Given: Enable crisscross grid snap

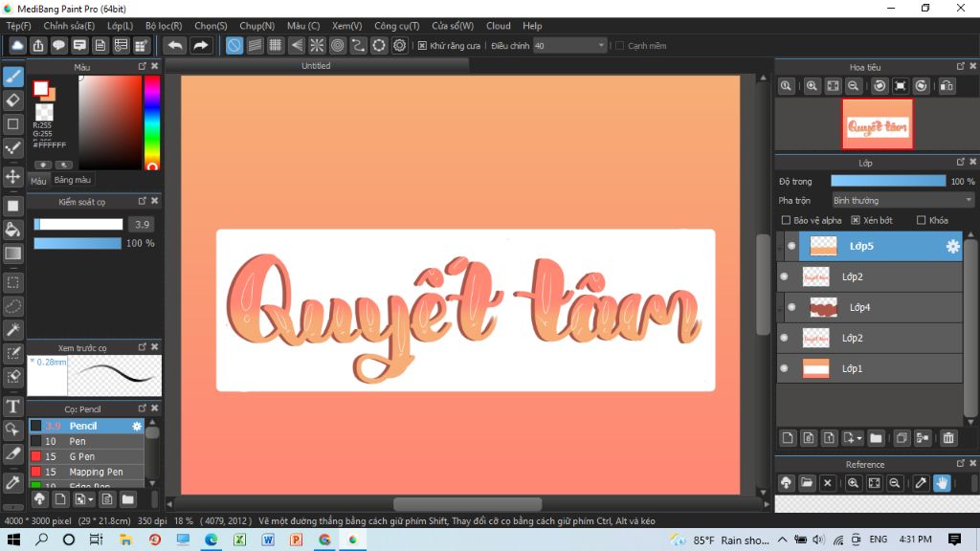Looking at the screenshot, I should tap(275, 46).
